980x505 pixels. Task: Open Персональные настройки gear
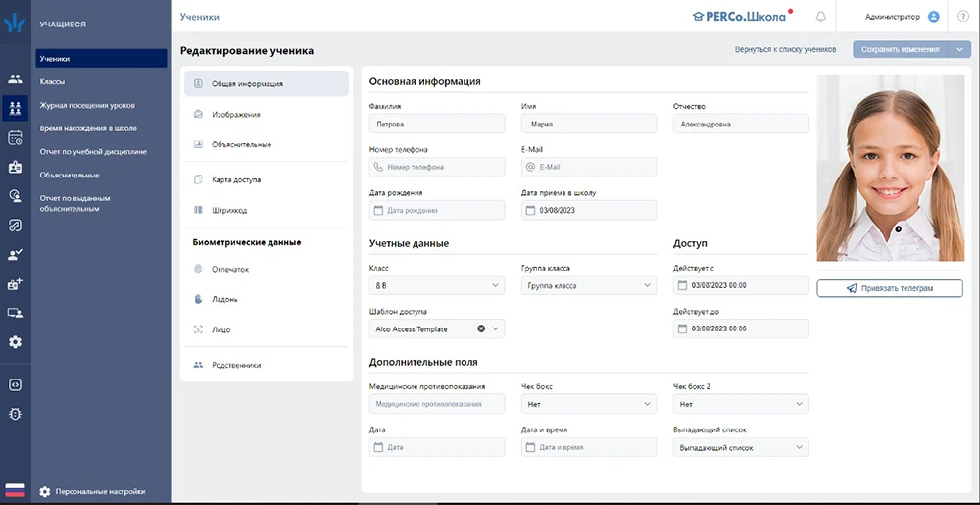pos(44,491)
